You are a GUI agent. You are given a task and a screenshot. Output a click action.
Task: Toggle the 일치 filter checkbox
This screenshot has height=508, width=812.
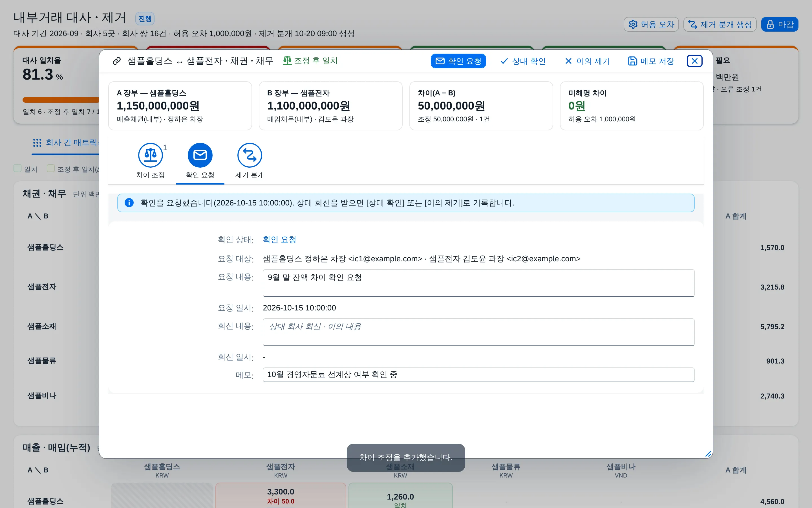[17, 168]
